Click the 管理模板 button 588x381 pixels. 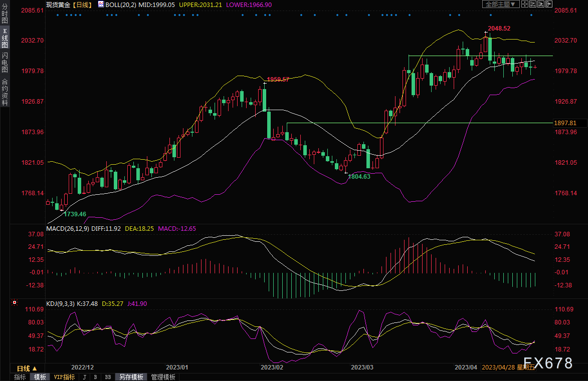tap(163, 377)
